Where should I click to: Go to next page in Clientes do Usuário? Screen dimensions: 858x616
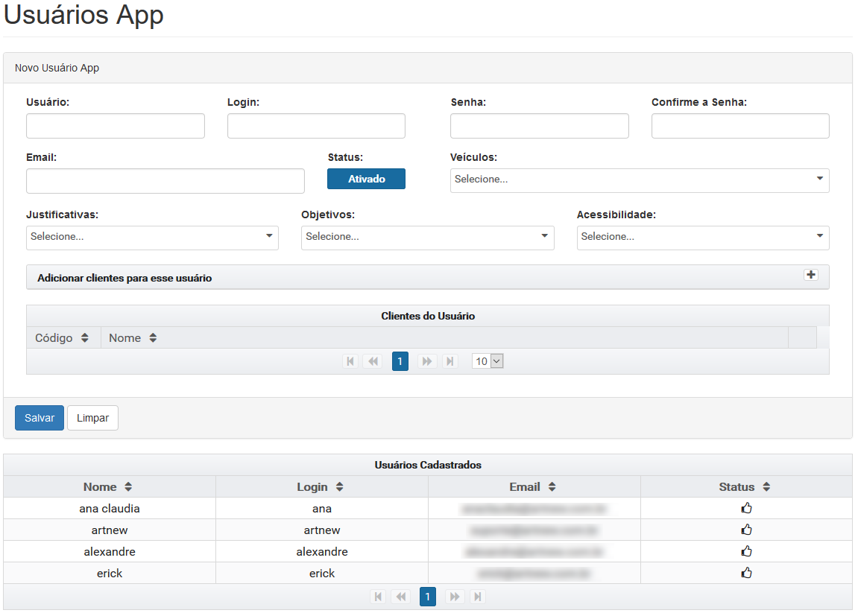427,361
